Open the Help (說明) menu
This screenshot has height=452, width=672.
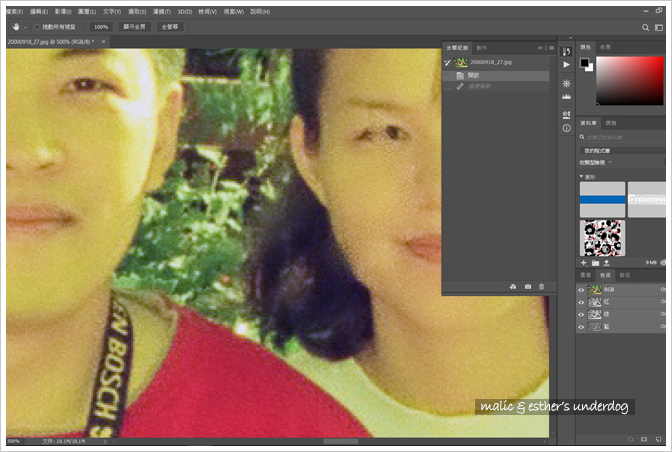[x=260, y=12]
